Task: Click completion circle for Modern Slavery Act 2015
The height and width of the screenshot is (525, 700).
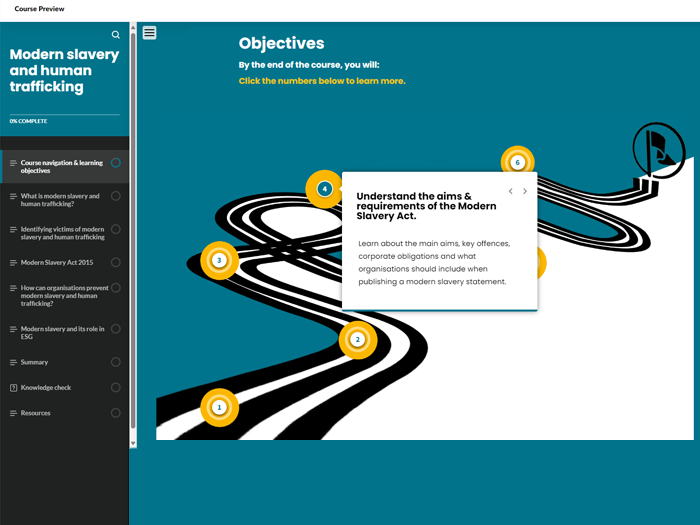Action: click(116, 262)
